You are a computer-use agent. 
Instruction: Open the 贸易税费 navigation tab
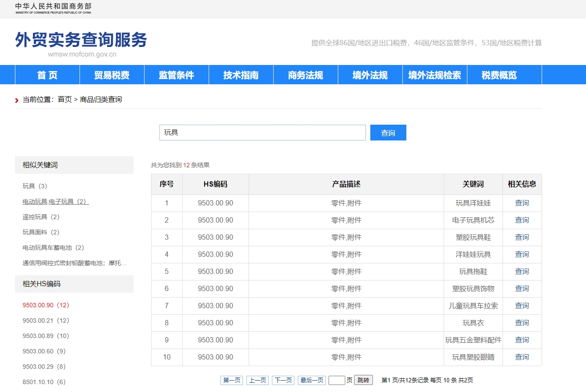[112, 75]
